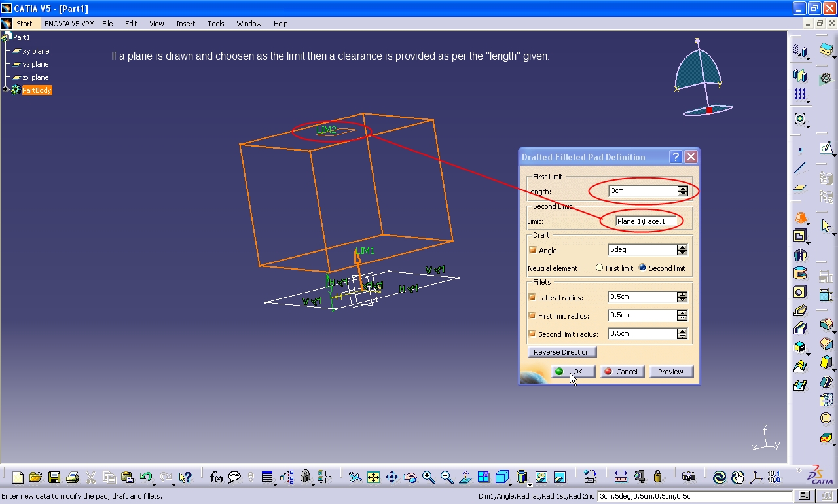Viewport: 838px width, 504px height.
Task: Disable the Second limit radius checkbox
Action: 532,334
